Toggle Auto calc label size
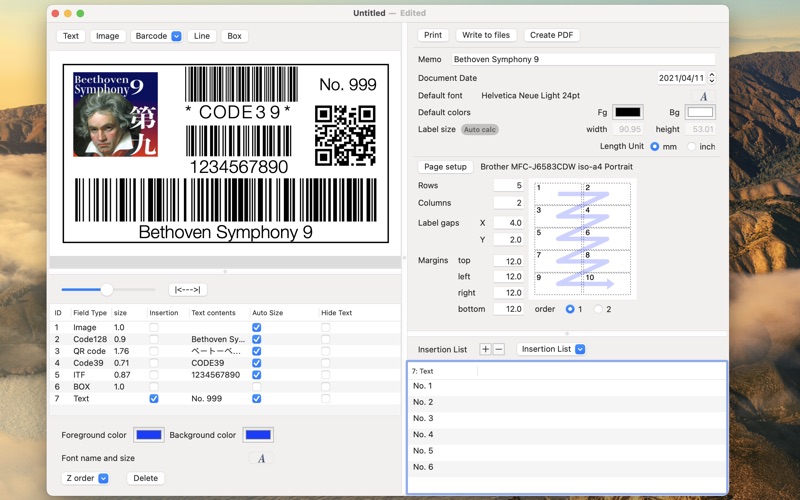 point(480,130)
